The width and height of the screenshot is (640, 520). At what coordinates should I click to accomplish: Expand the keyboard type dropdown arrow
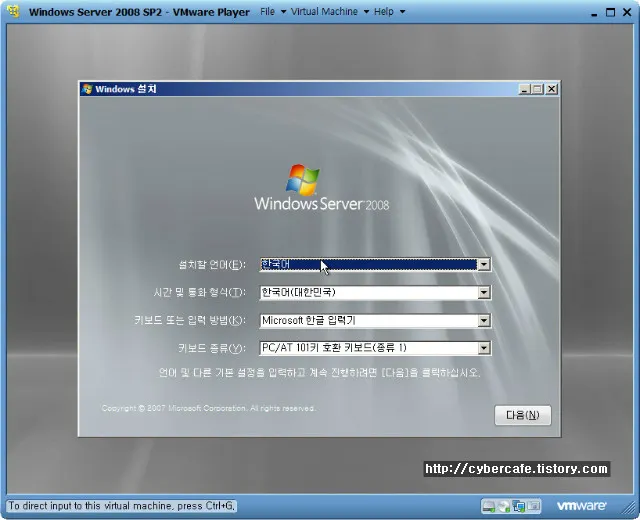(484, 348)
